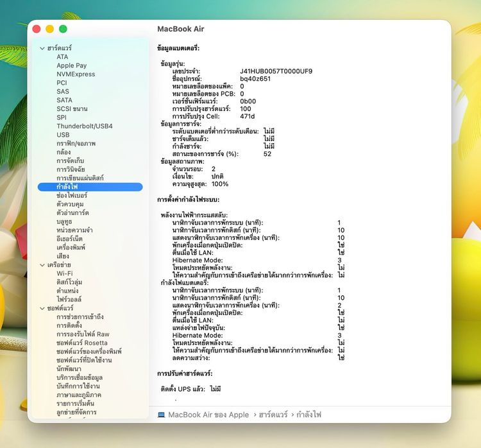Select SATA in the hardware list
Viewport: 481px width, 448px height.
[64, 100]
